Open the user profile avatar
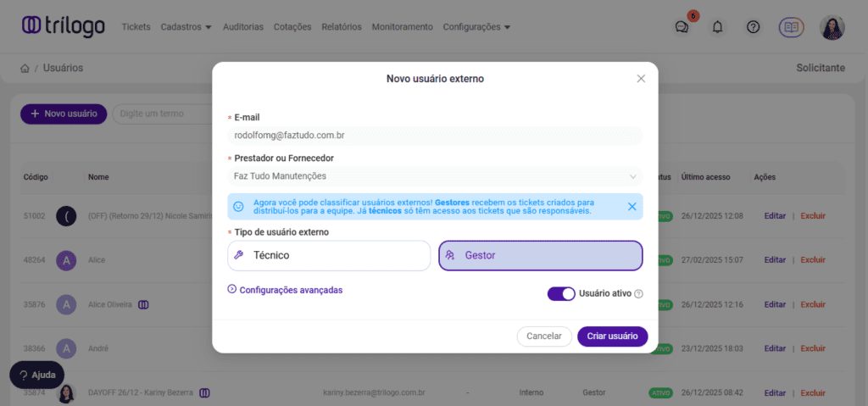Image resolution: width=868 pixels, height=406 pixels. pos(832,27)
